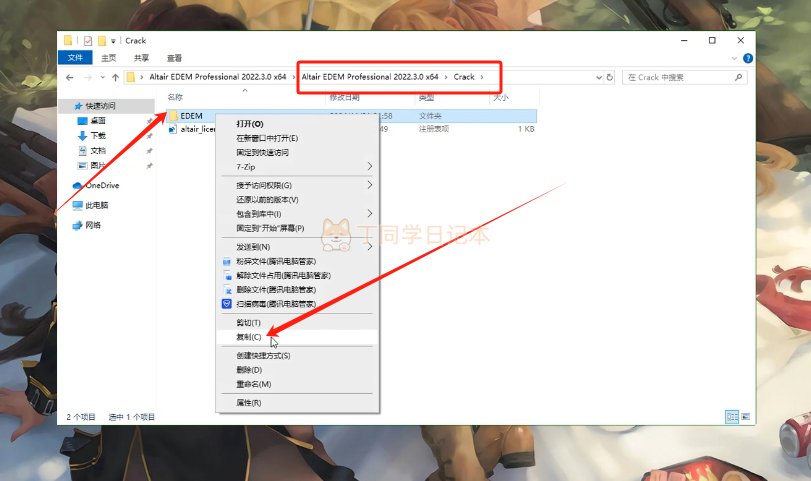This screenshot has height=481, width=811.
Task: Click the new folder quick access icon
Action: [x=102, y=40]
